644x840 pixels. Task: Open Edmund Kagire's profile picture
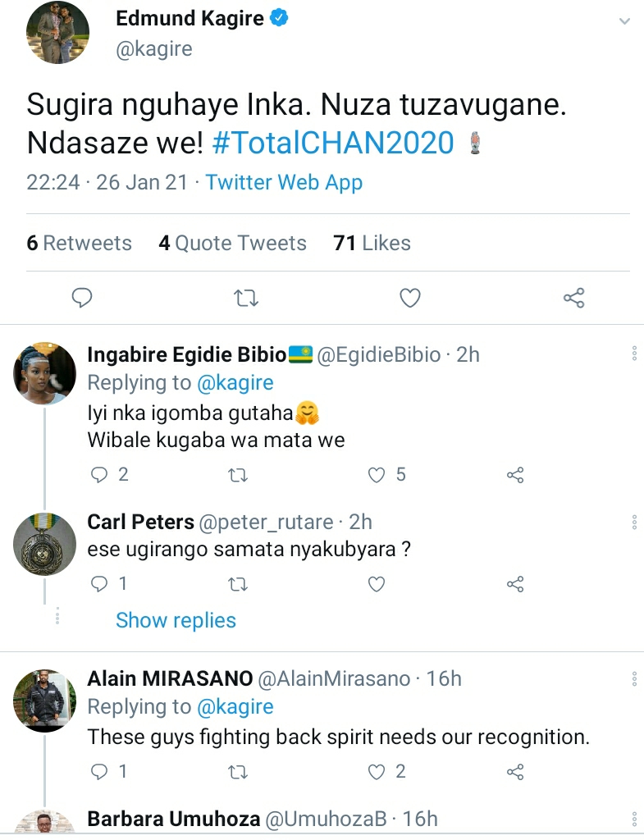click(57, 33)
